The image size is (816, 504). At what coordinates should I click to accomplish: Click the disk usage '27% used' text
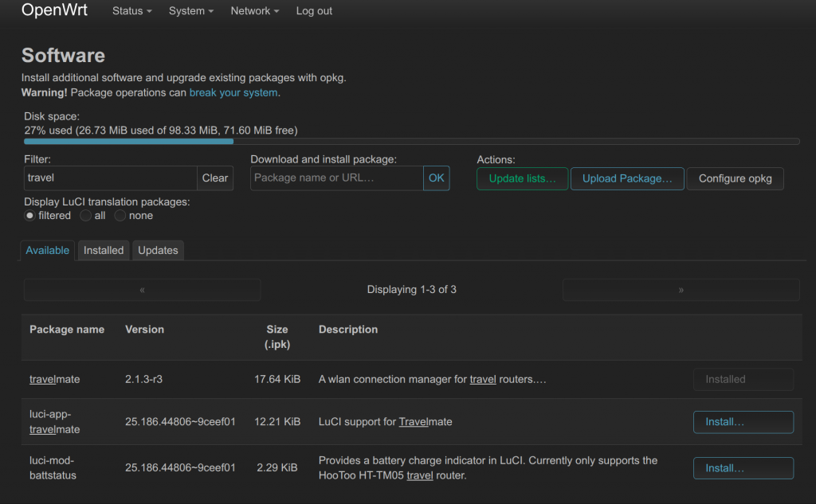tap(161, 130)
